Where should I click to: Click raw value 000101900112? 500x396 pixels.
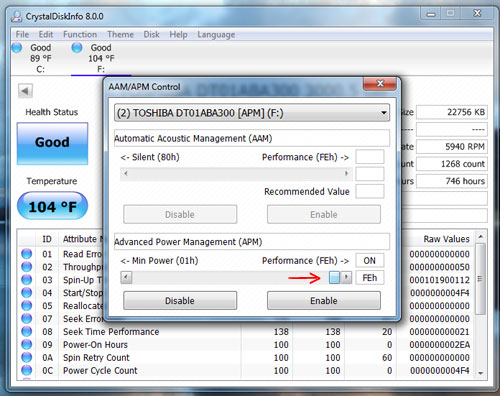[440, 280]
